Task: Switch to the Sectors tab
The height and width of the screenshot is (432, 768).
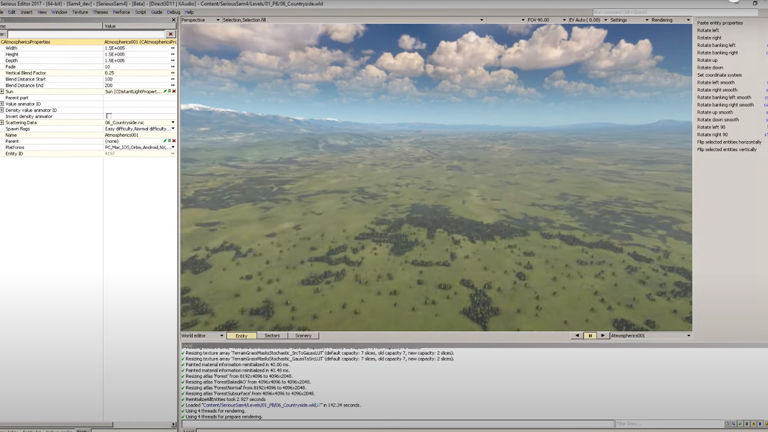Action: (272, 336)
